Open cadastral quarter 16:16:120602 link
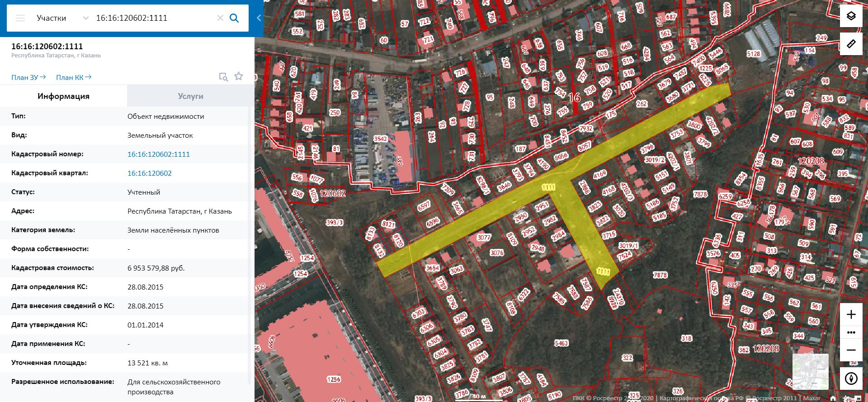Image resolution: width=868 pixels, height=402 pixels. 149,173
